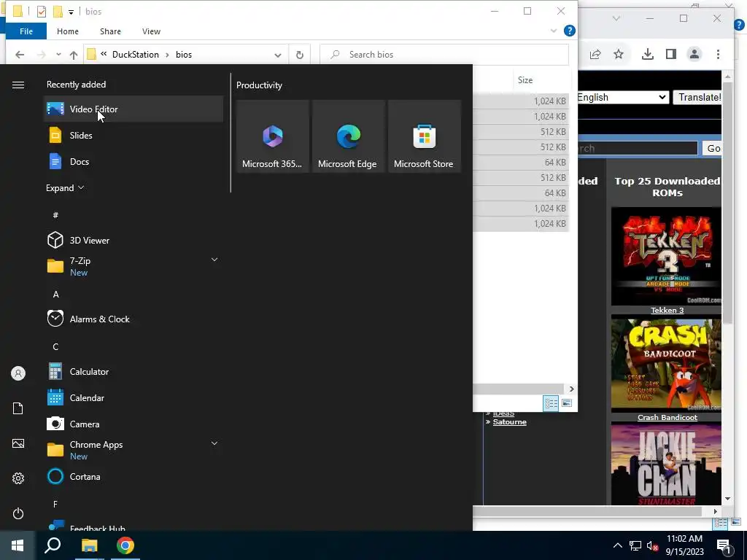Switch Explorer to details view icon

coord(551,403)
